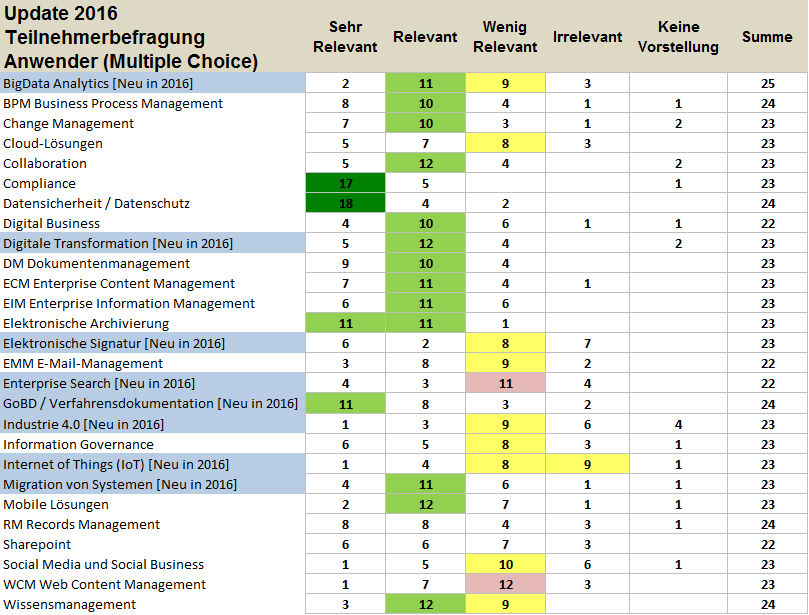Click the 'Summe' column header
The image size is (809, 615).
point(767,37)
